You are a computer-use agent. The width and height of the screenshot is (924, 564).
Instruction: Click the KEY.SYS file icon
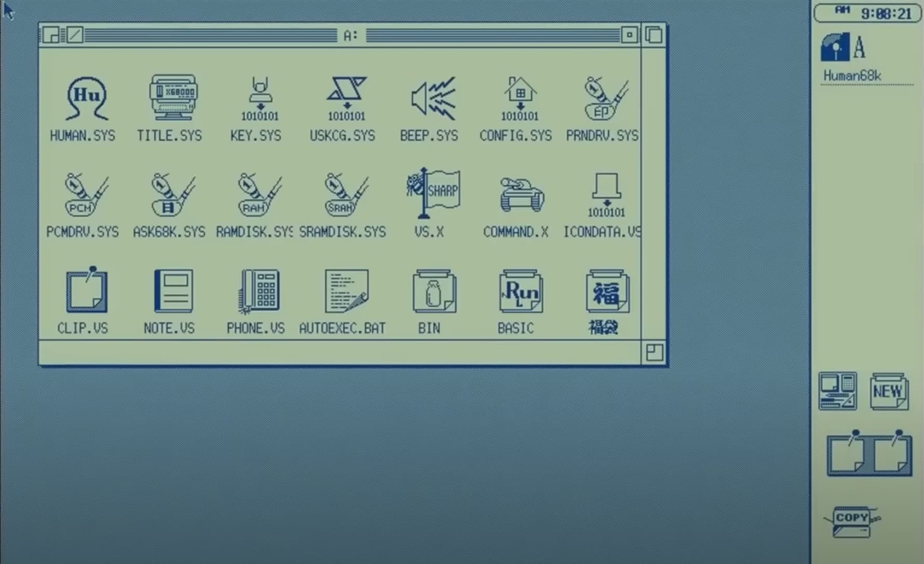click(x=260, y=99)
